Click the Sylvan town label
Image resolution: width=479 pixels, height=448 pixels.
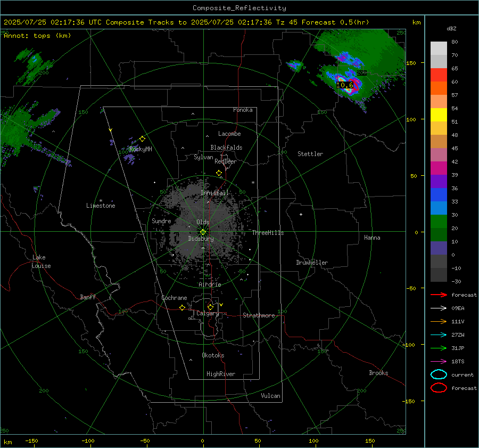pos(203,157)
